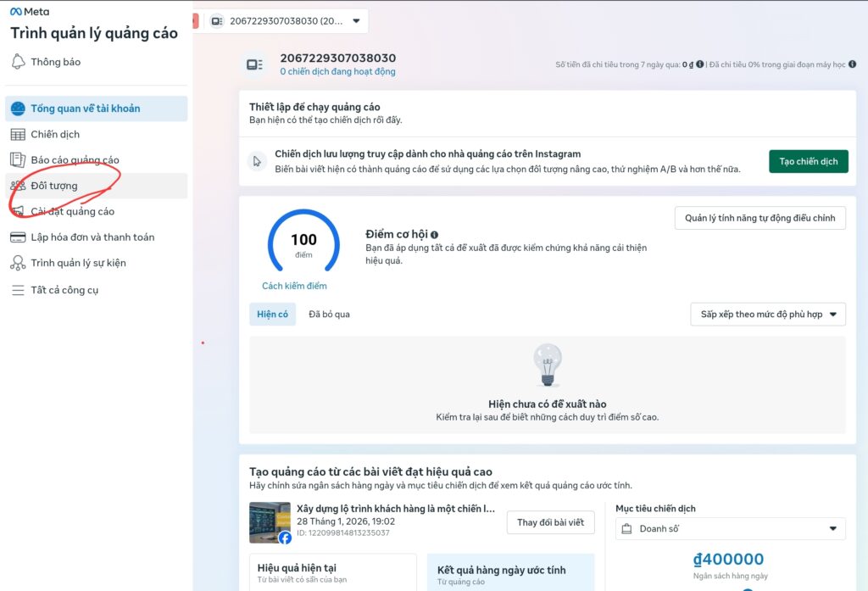Viewport: 868px width, 591px height.
Task: Click Quản lý tính năng tự động điều chỉnh
Action: pyautogui.click(x=759, y=219)
